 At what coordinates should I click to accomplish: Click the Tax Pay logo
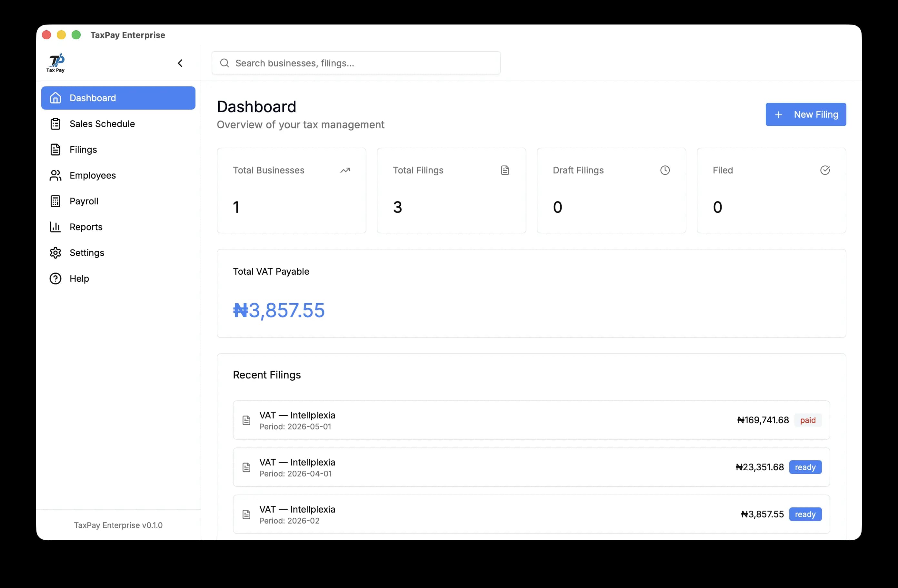point(56,63)
